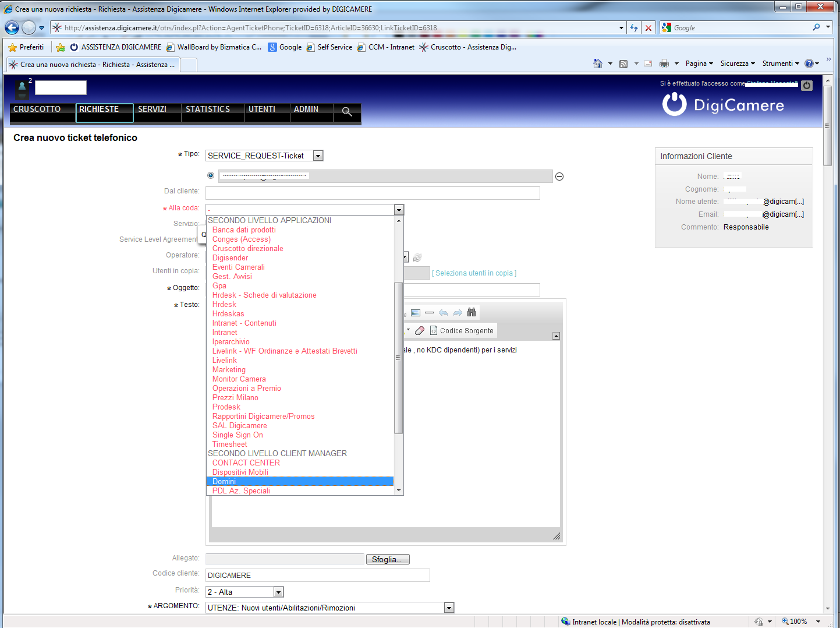Click the Sfoglia browse button
Viewport: 840px width, 628px height.
pyautogui.click(x=388, y=559)
